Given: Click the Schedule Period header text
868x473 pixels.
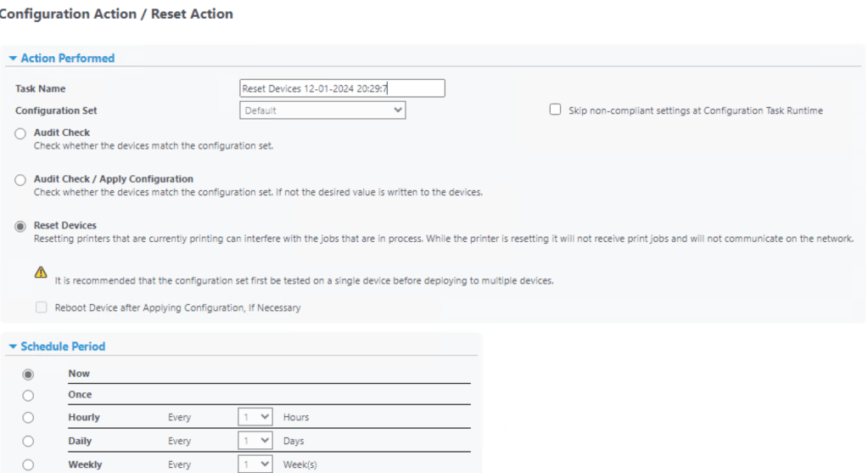Looking at the screenshot, I should click(63, 347).
